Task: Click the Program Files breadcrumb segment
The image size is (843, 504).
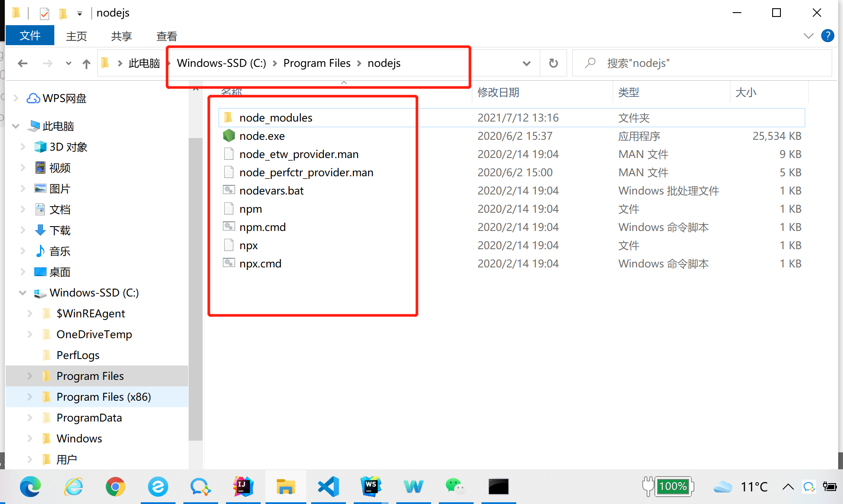Action: tap(316, 63)
